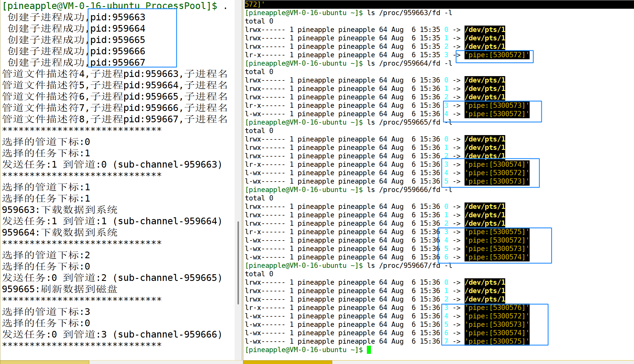Click the "管道文件描述符4,子进程pid:959663" line

tap(115, 74)
